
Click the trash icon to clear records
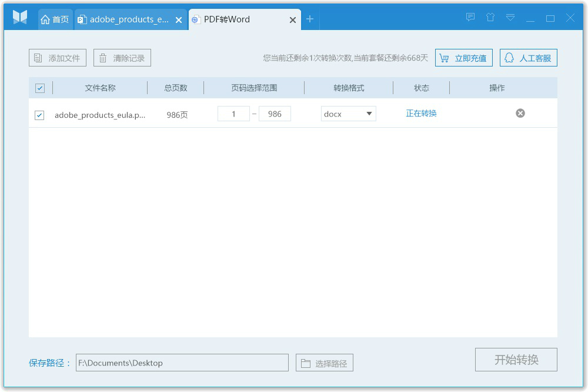coord(103,57)
